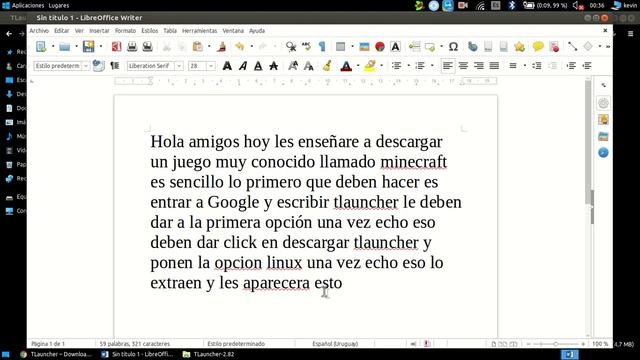Toggle Underline formatting
The image size is (640, 360).
258,66
